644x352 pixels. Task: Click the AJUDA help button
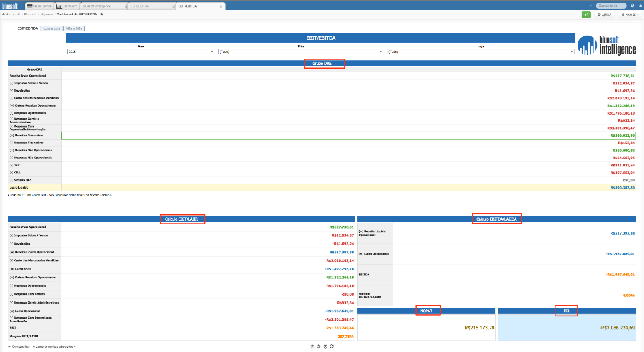click(605, 15)
